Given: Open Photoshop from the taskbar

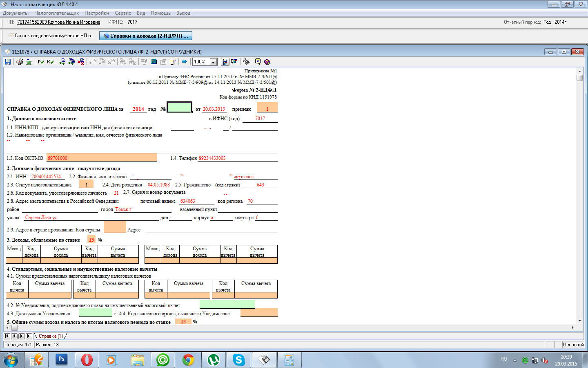Looking at the screenshot, I should [61, 360].
